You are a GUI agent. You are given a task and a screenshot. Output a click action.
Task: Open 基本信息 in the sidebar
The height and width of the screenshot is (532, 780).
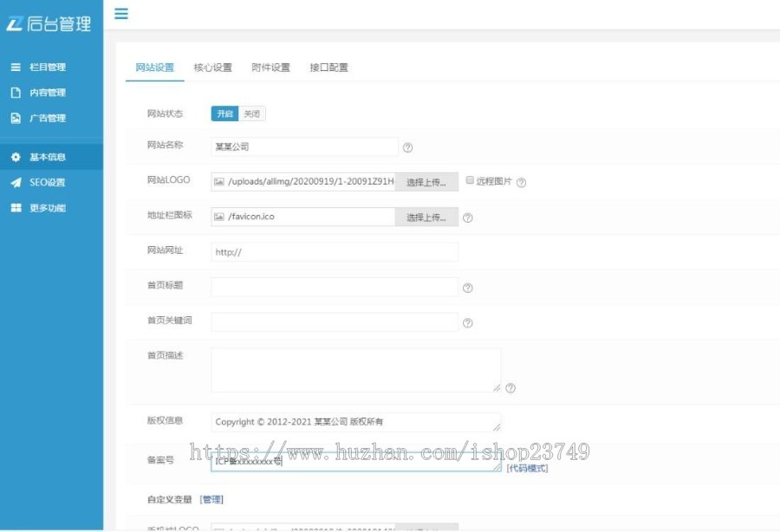click(52, 157)
